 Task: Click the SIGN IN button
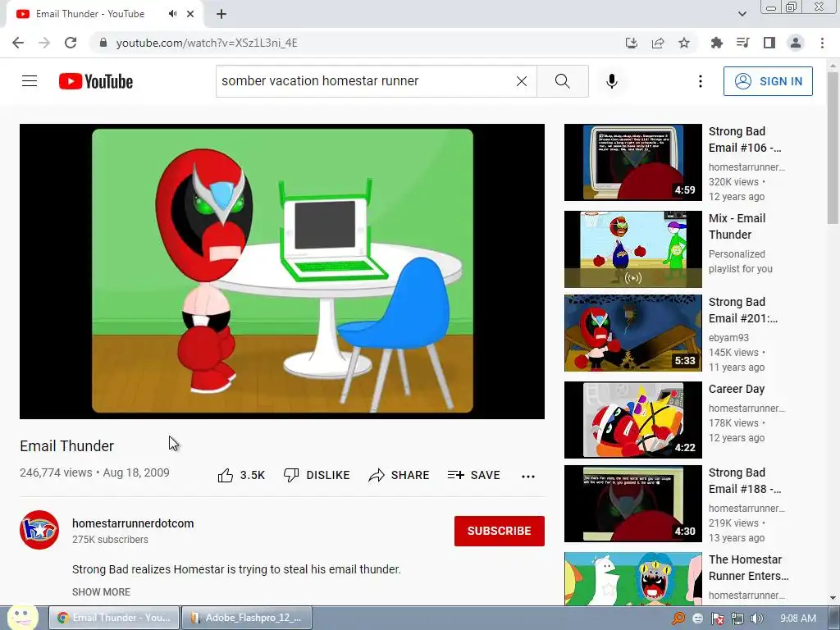(x=768, y=81)
